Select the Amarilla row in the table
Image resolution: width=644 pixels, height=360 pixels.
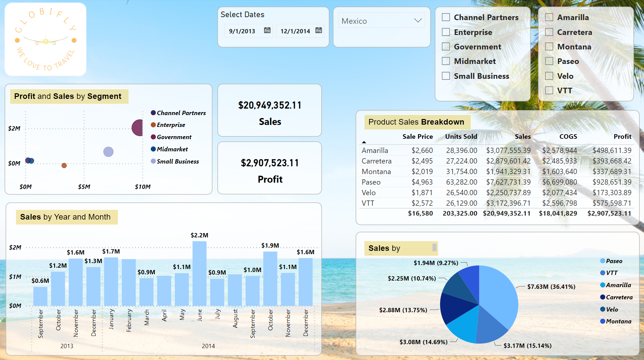pyautogui.click(x=496, y=150)
